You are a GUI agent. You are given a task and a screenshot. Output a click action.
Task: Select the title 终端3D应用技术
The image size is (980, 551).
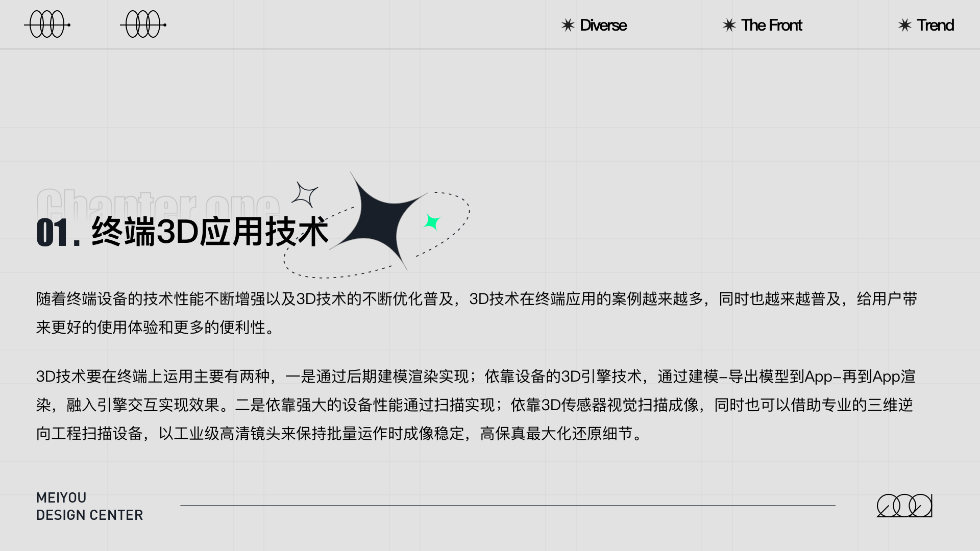(x=209, y=232)
